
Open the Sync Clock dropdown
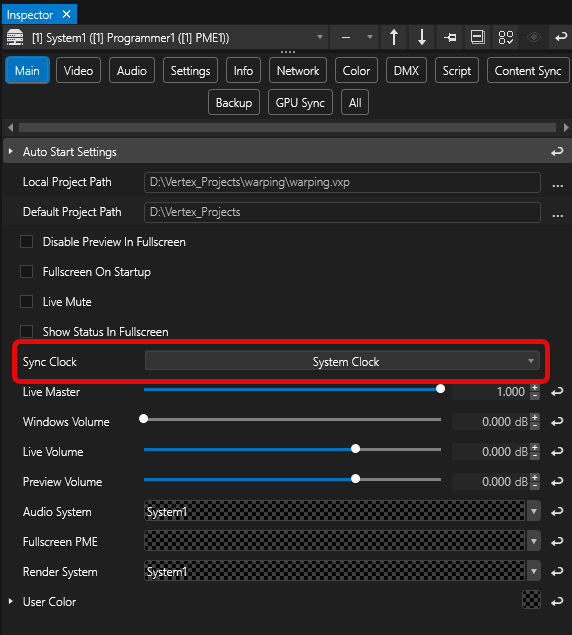coord(342,361)
